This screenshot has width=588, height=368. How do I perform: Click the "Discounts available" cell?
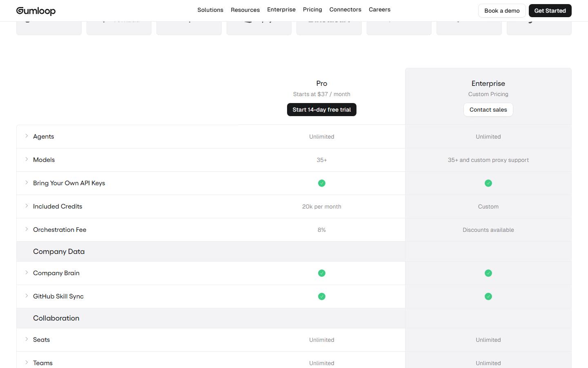[488, 230]
